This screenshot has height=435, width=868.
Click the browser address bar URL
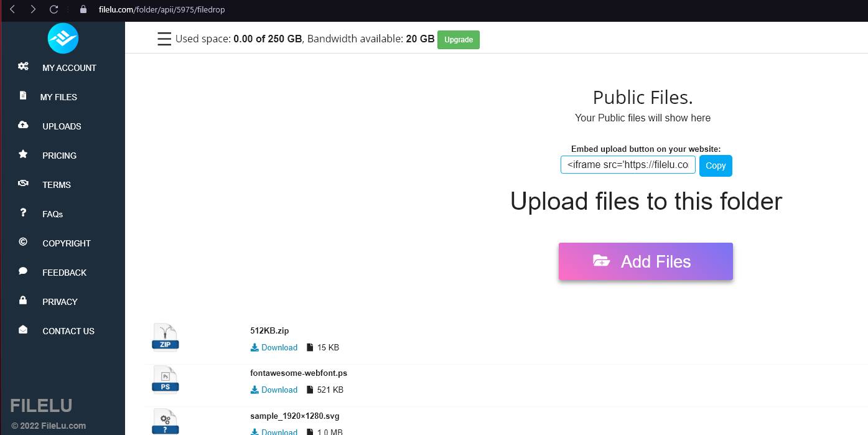pos(162,9)
